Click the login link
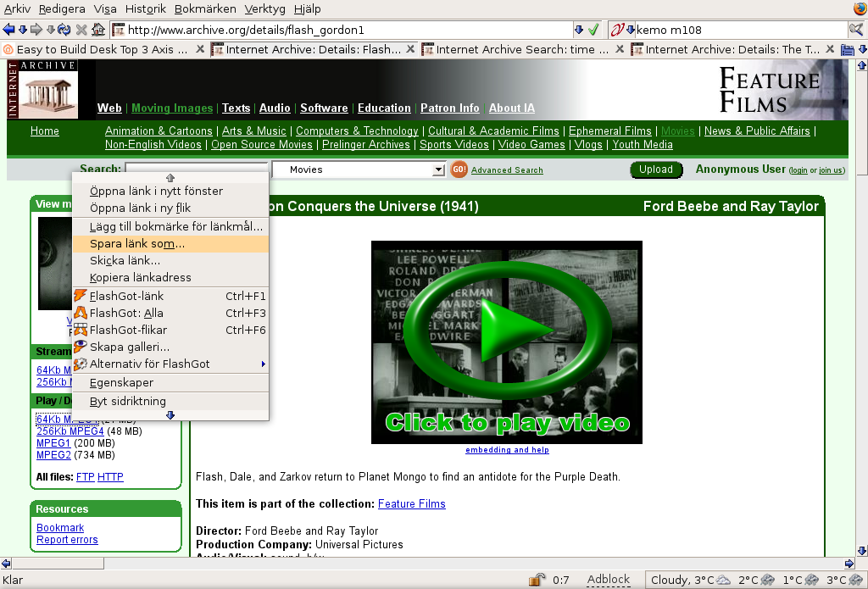This screenshot has height=589, width=868. point(798,170)
